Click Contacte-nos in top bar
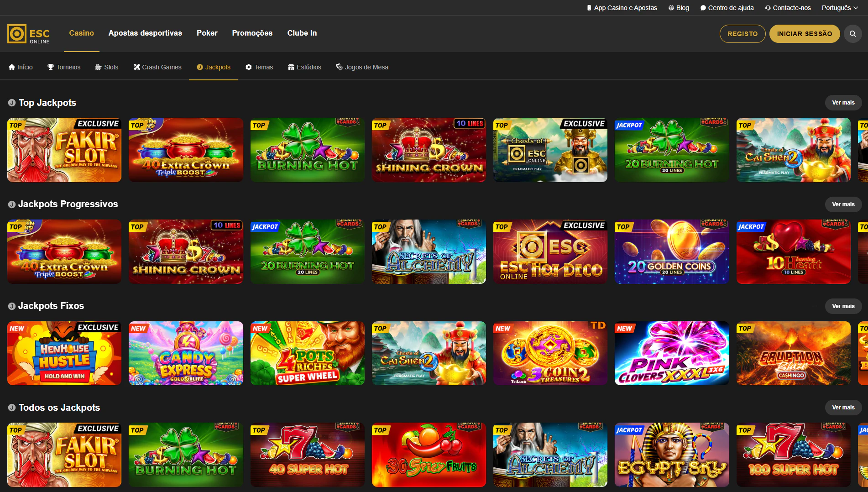The width and height of the screenshot is (868, 492). coord(788,8)
